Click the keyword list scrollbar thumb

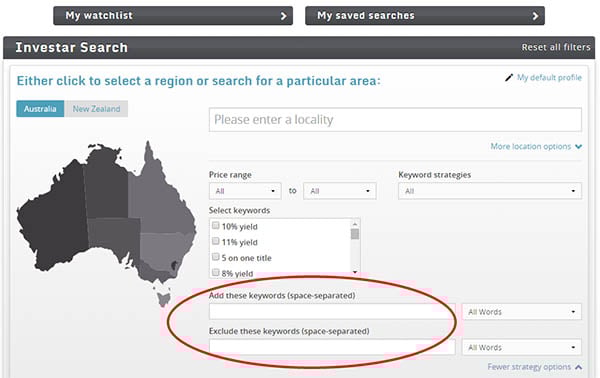pos(355,234)
